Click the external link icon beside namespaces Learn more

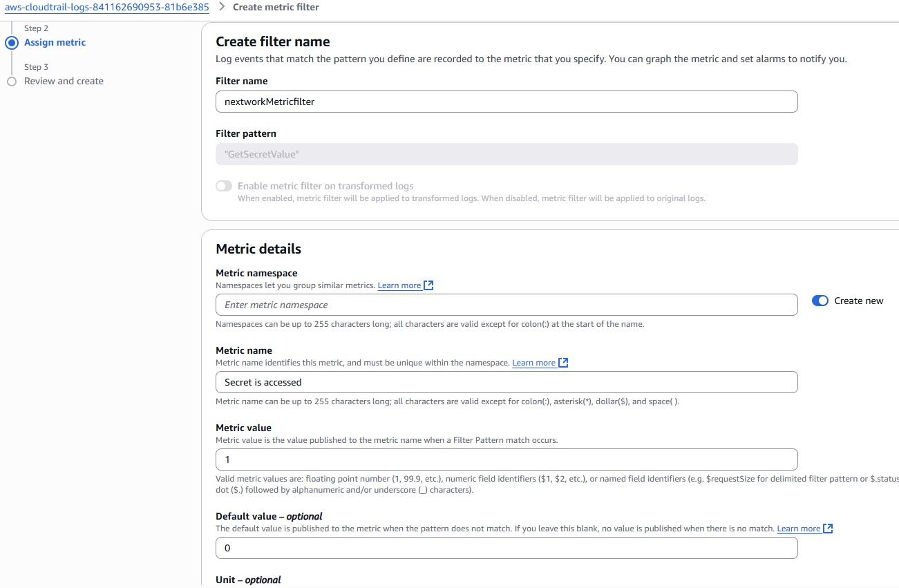pos(428,285)
